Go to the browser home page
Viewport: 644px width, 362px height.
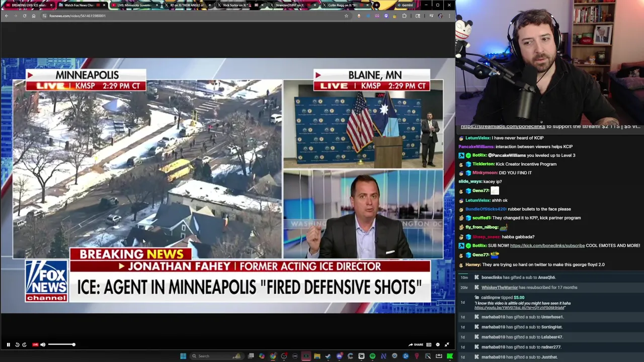34,16
